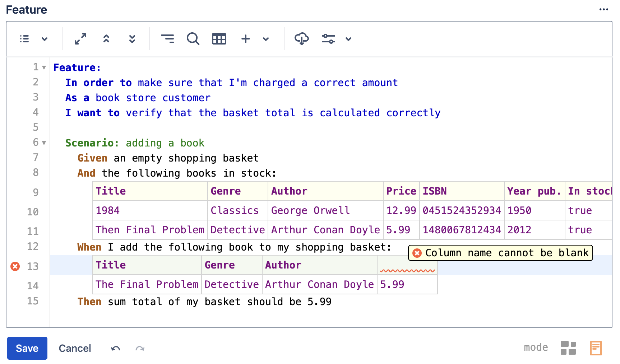Viewport: 620px width, 364px height.
Task: Click the 'Author' header in first table
Action: coord(325,191)
